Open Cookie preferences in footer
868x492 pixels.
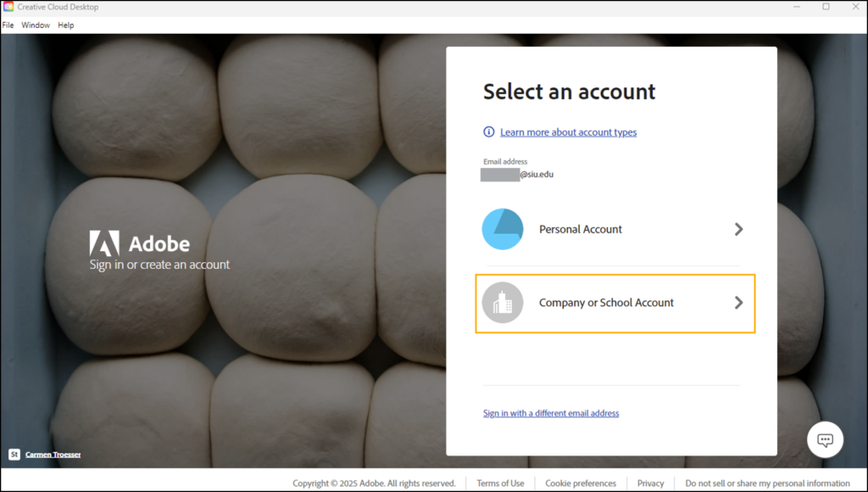(581, 484)
